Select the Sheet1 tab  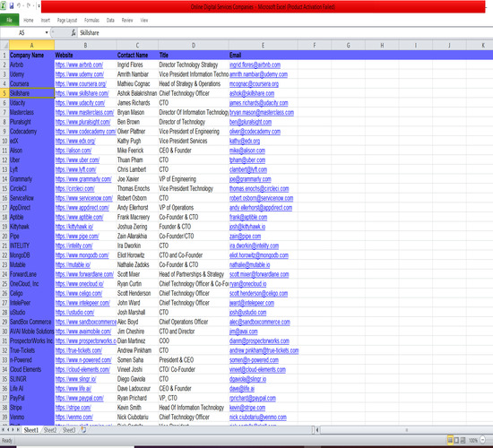(x=31, y=430)
